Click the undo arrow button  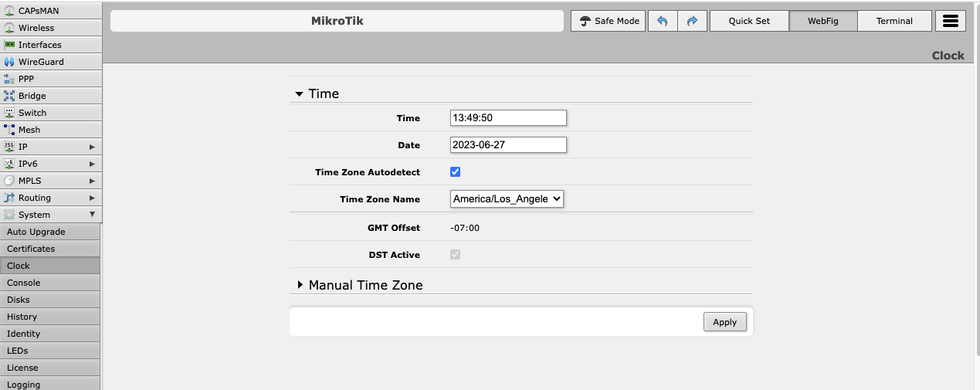pos(663,21)
